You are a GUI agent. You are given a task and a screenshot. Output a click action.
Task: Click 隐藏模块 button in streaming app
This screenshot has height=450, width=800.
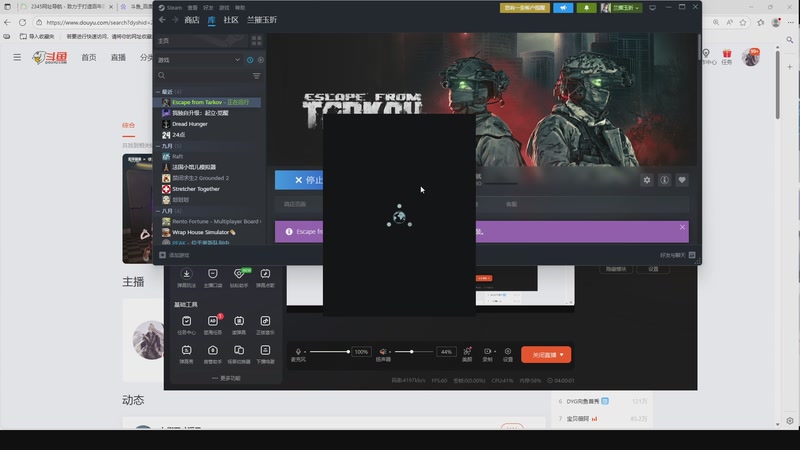click(616, 268)
